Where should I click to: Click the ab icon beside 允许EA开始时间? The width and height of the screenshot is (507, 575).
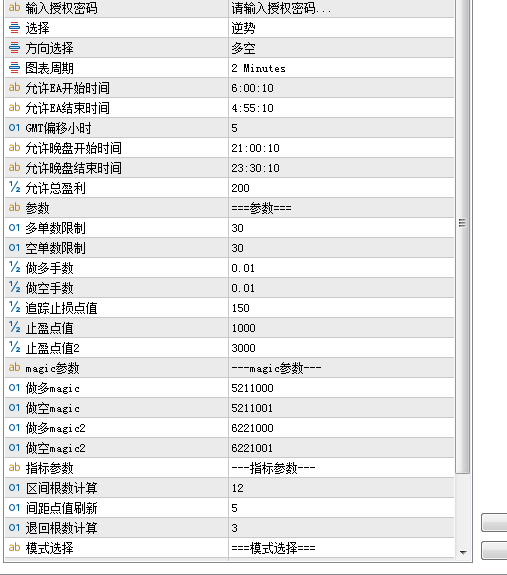pyautogui.click(x=14, y=88)
